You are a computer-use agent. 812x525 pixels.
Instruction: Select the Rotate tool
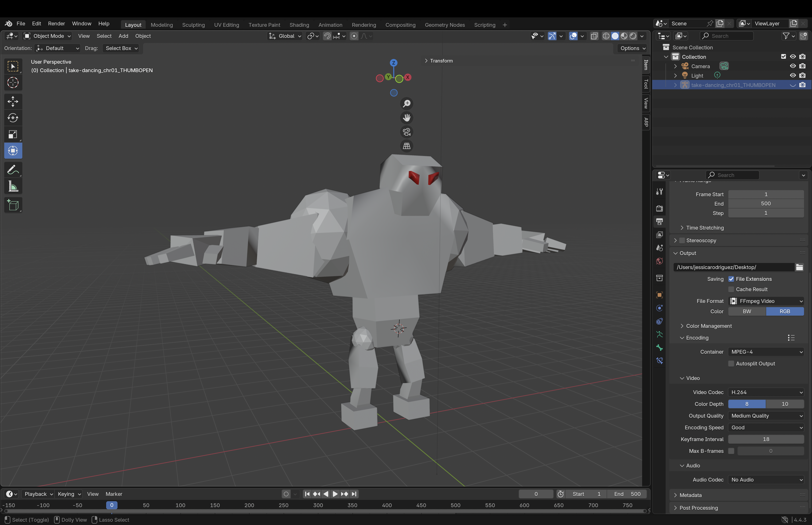coord(13,118)
